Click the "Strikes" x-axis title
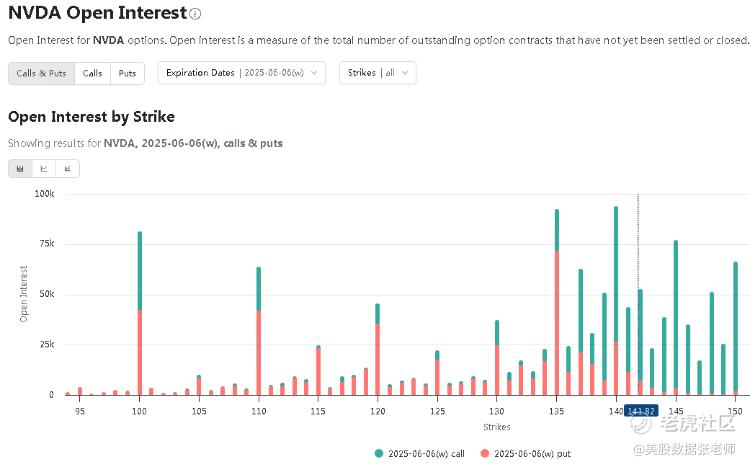 (496, 427)
